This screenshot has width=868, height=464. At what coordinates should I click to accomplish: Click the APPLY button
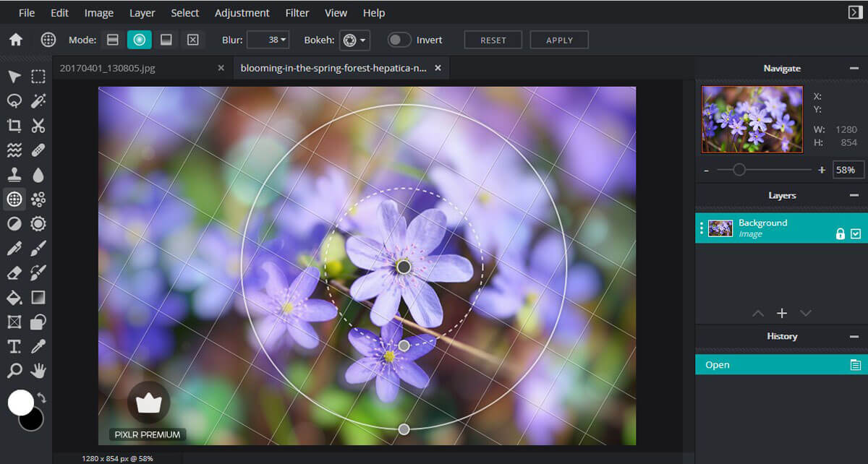tap(558, 40)
